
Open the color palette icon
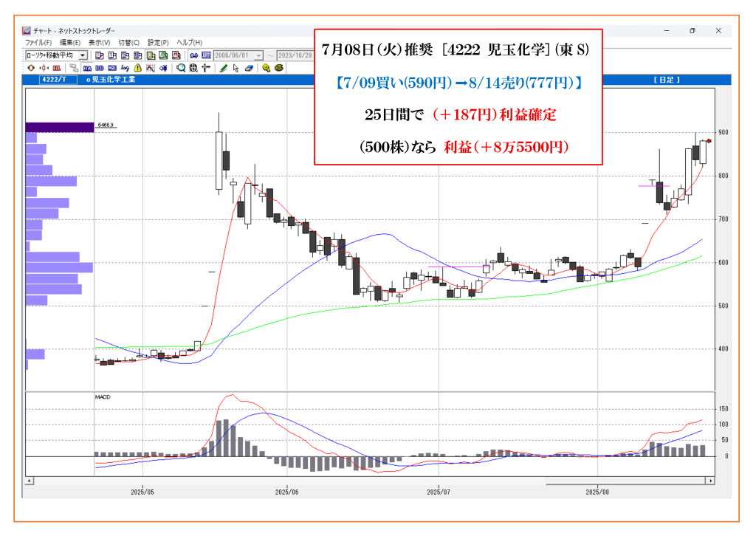(x=279, y=68)
